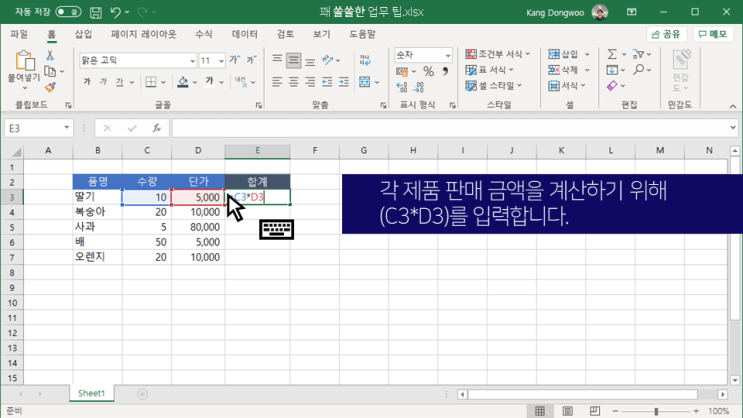
Task: Align text left
Action: (x=277, y=82)
